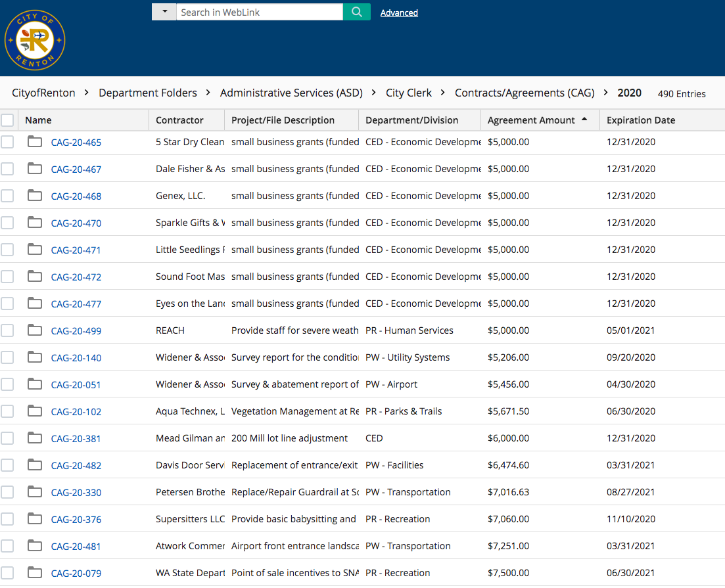This screenshot has height=588, width=725.
Task: Tick the checkbox for CAG-20-467
Action: pyautogui.click(x=7, y=169)
